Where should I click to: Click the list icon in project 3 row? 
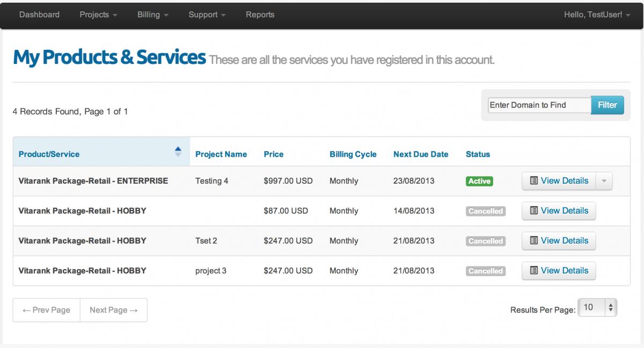[534, 271]
